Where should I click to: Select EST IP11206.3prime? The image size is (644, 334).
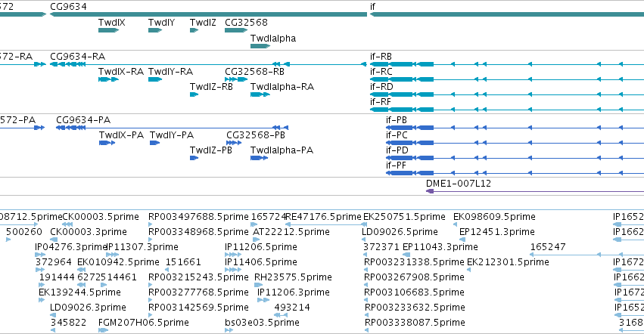[294, 293]
